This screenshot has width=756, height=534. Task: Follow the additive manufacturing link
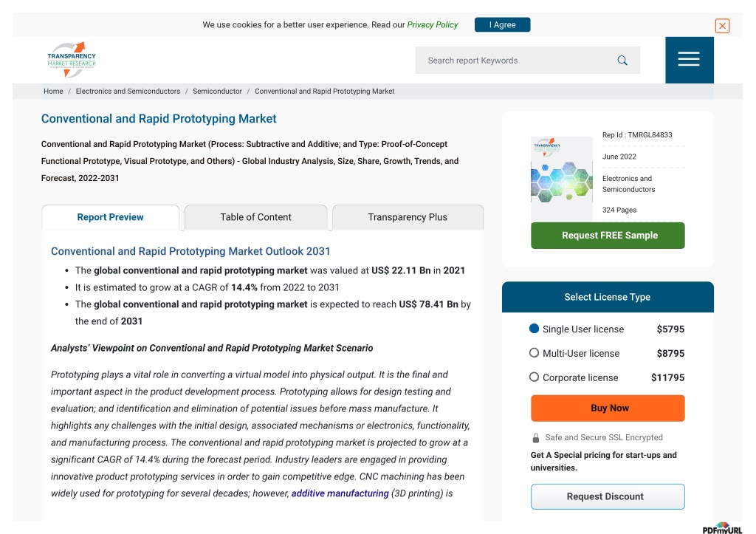coord(340,493)
